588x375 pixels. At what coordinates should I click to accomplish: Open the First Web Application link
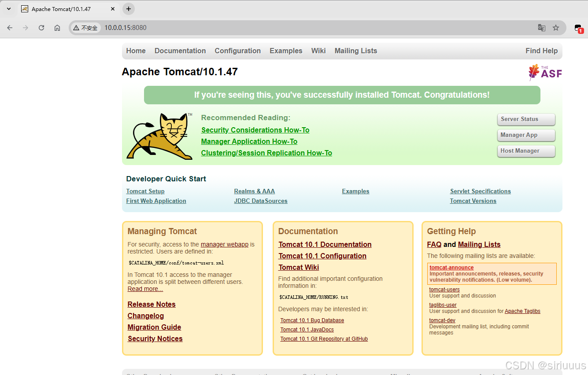(x=156, y=201)
